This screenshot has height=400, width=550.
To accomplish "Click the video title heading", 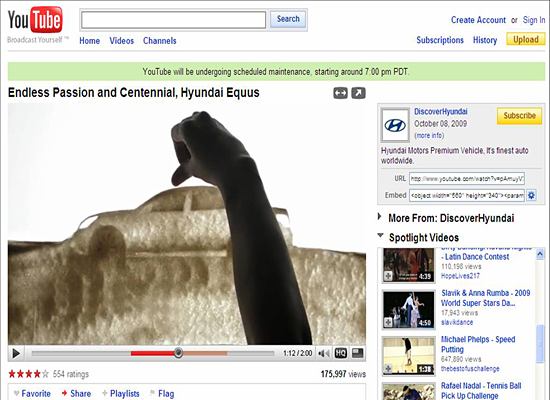I will click(134, 93).
